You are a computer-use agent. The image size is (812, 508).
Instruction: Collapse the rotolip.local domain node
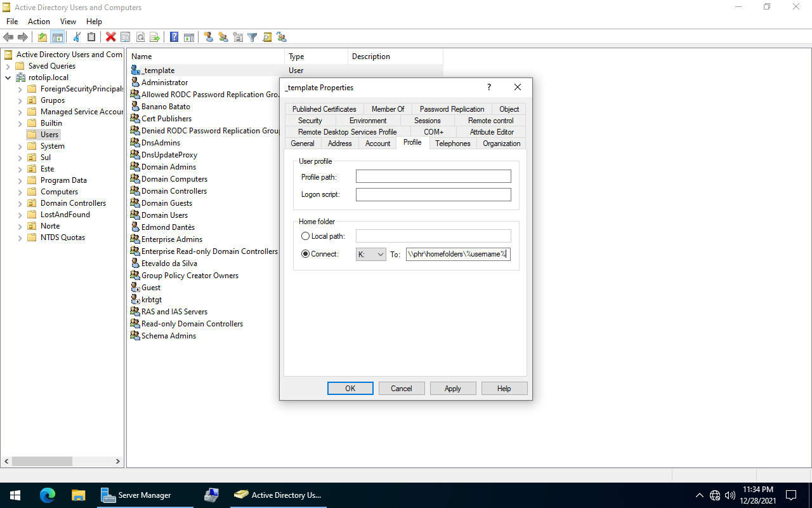point(8,77)
